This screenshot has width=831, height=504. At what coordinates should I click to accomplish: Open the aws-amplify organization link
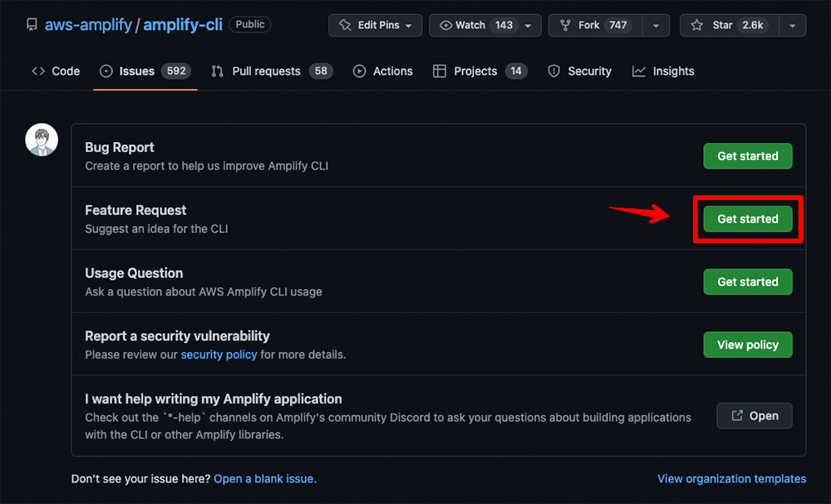pos(89,25)
